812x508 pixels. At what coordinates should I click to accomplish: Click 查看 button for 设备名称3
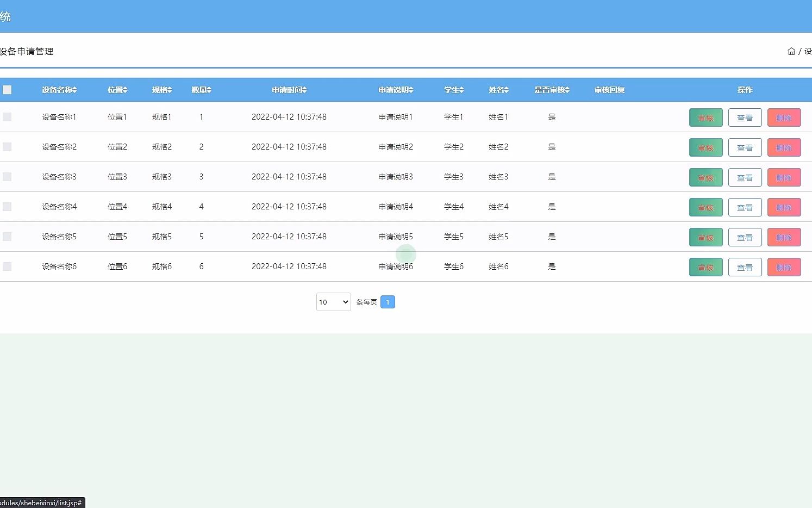[x=745, y=177]
